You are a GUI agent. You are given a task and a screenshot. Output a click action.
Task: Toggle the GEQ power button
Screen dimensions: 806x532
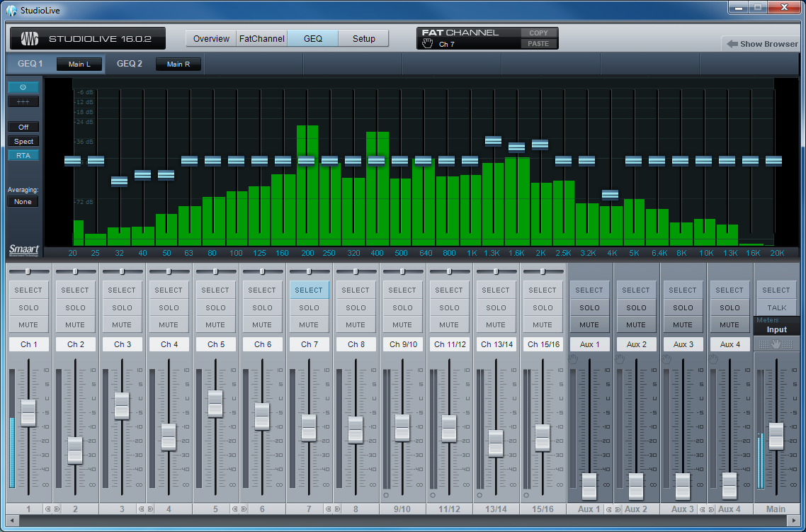coord(23,87)
